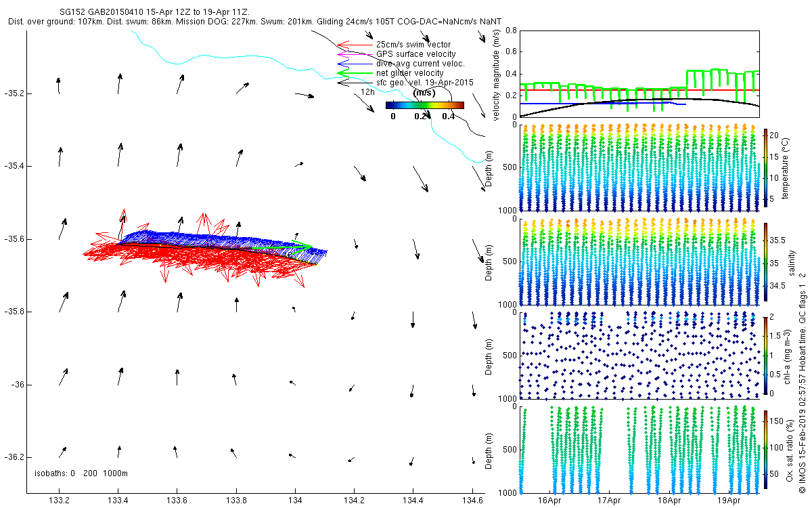Click the salinity colorbar
This screenshot has height=508, width=812.
click(766, 263)
